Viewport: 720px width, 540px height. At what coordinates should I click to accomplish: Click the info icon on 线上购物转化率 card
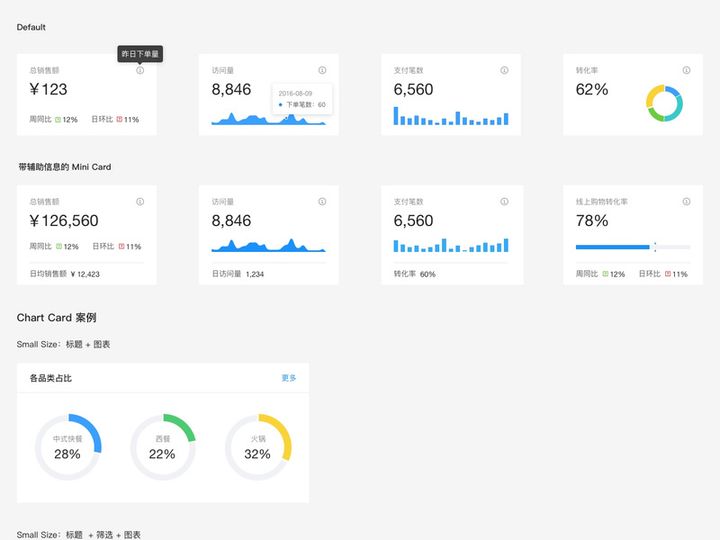686,202
